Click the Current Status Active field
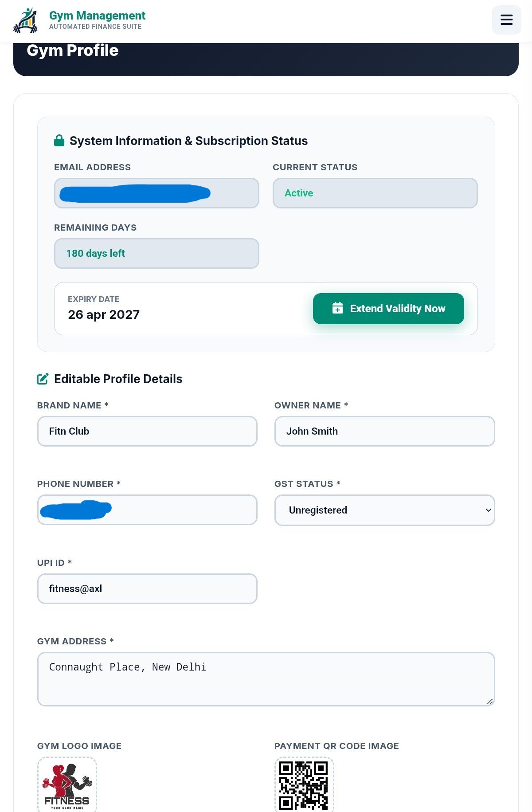Viewport: 532px width, 812px height. pyautogui.click(x=375, y=193)
